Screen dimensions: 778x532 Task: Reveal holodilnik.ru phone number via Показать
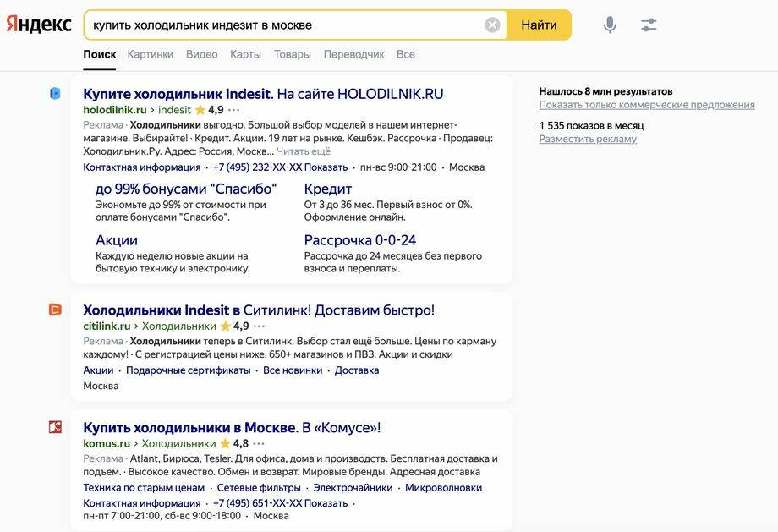click(326, 167)
